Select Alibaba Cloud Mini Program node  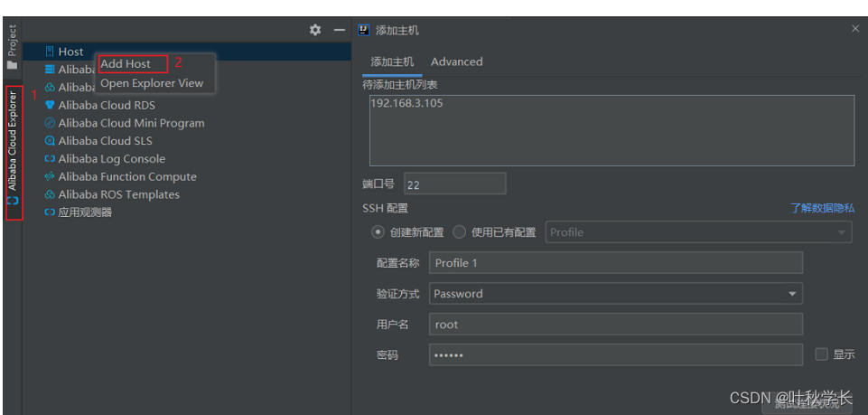pos(132,123)
